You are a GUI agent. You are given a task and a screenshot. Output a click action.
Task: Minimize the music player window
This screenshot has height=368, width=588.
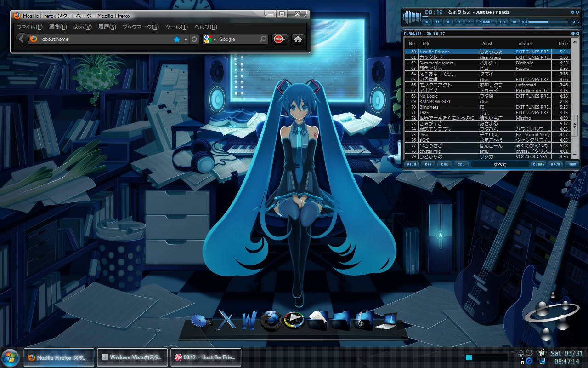point(572,12)
